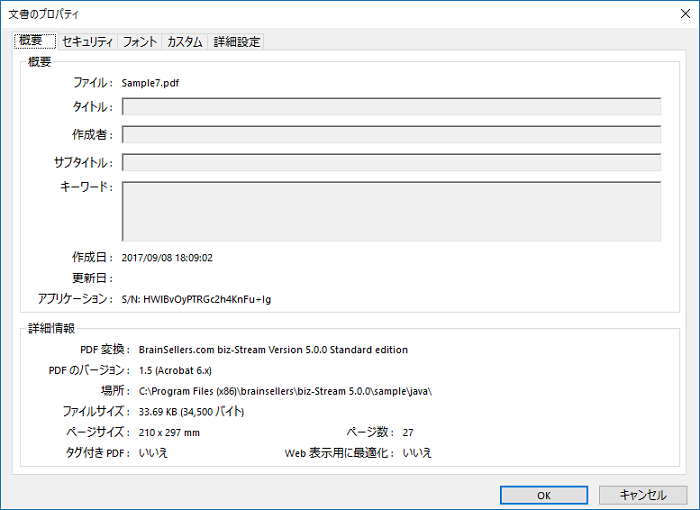Click the PDF 変換 label
Image resolution: width=700 pixels, height=510 pixels.
click(x=105, y=350)
